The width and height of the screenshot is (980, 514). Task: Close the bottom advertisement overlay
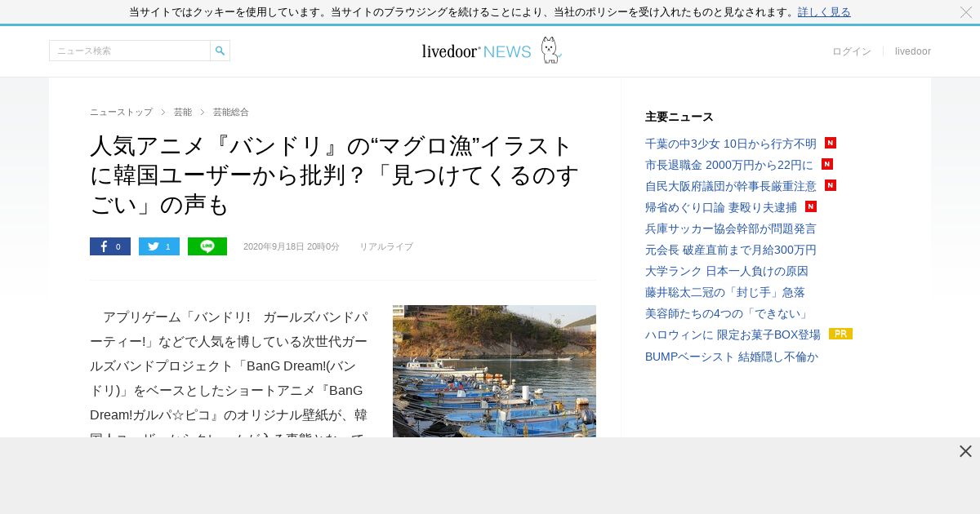(x=965, y=451)
